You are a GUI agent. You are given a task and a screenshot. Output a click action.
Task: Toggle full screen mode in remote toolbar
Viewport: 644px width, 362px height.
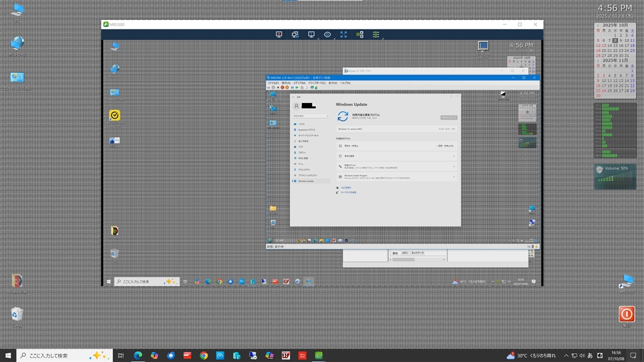[x=344, y=35]
